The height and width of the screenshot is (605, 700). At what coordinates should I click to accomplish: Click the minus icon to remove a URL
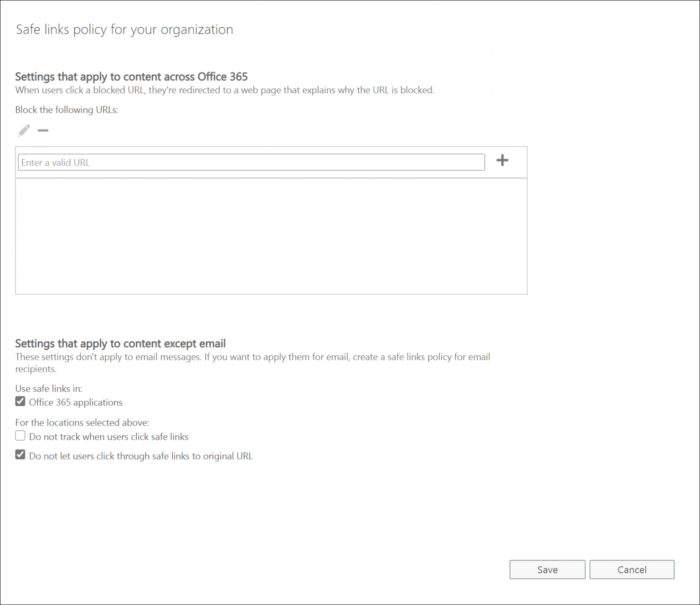pyautogui.click(x=43, y=131)
